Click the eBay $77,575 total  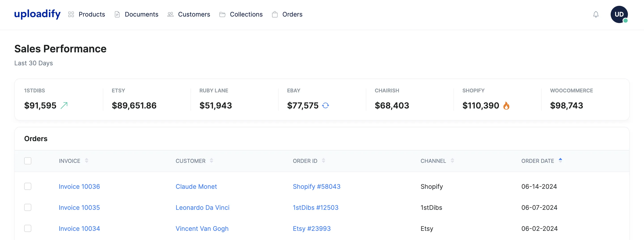pos(303,106)
